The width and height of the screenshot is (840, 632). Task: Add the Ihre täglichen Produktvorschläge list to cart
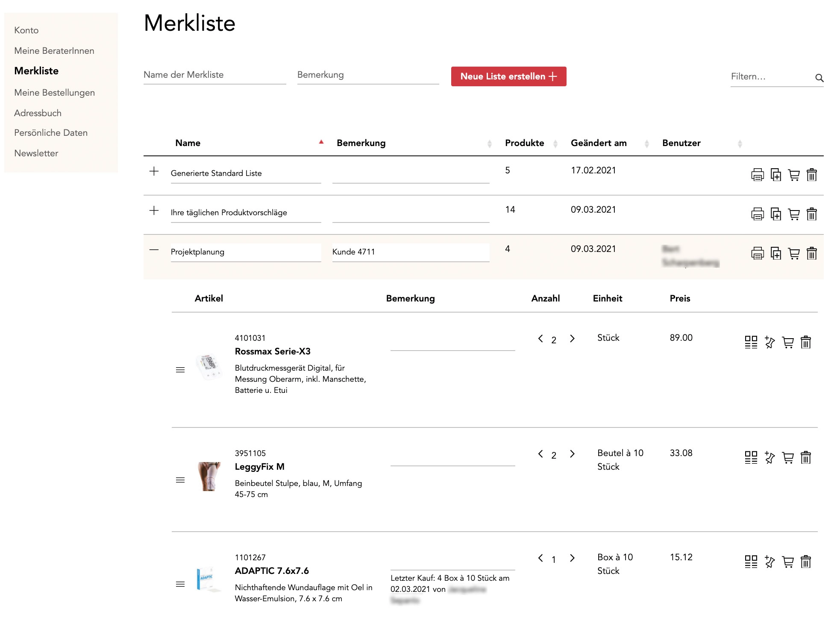[793, 214]
